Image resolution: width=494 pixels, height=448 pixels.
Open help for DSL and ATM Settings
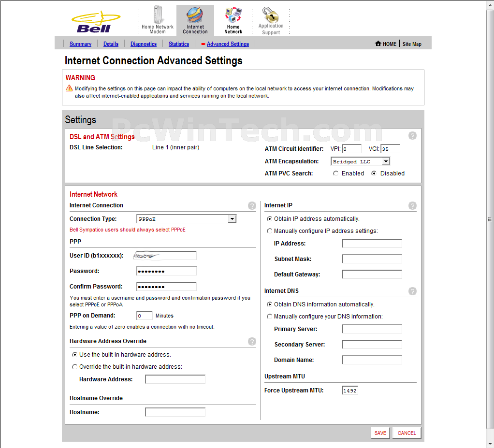(412, 136)
